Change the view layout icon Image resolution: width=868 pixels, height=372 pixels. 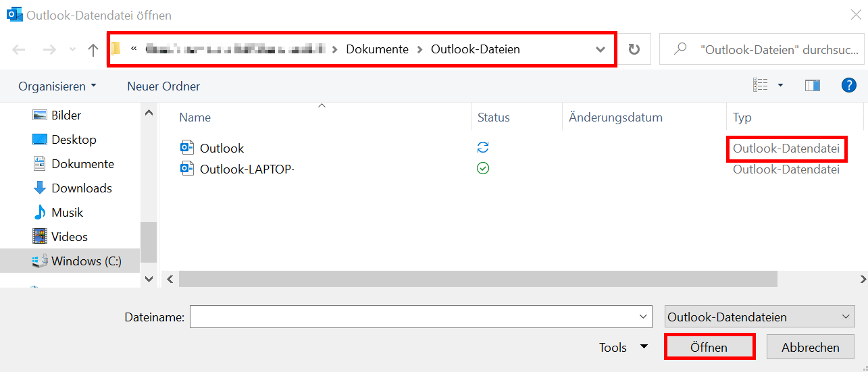pyautogui.click(x=761, y=85)
